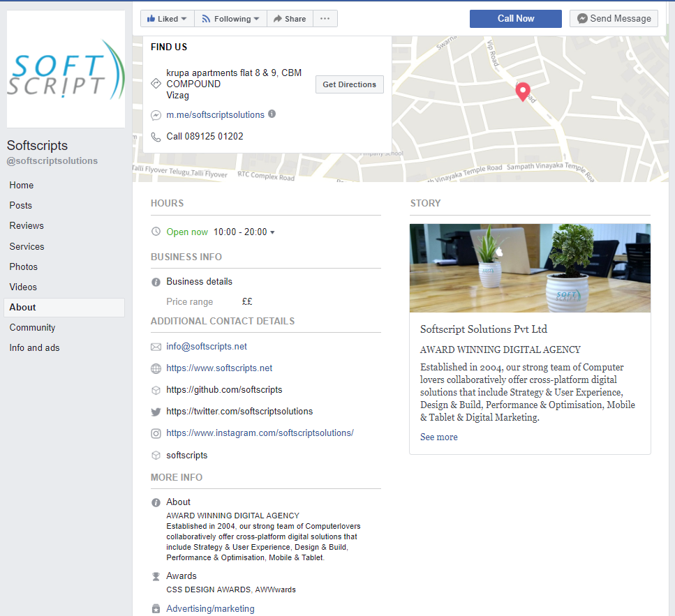Click the phone icon beside Call number

click(156, 137)
